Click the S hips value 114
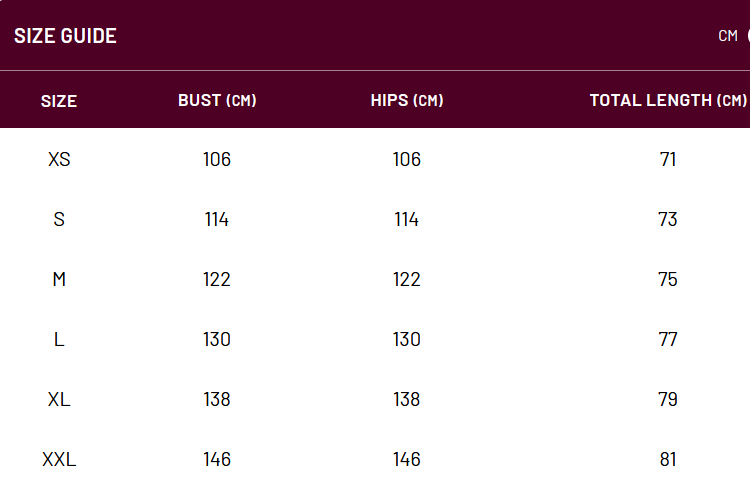 point(407,219)
